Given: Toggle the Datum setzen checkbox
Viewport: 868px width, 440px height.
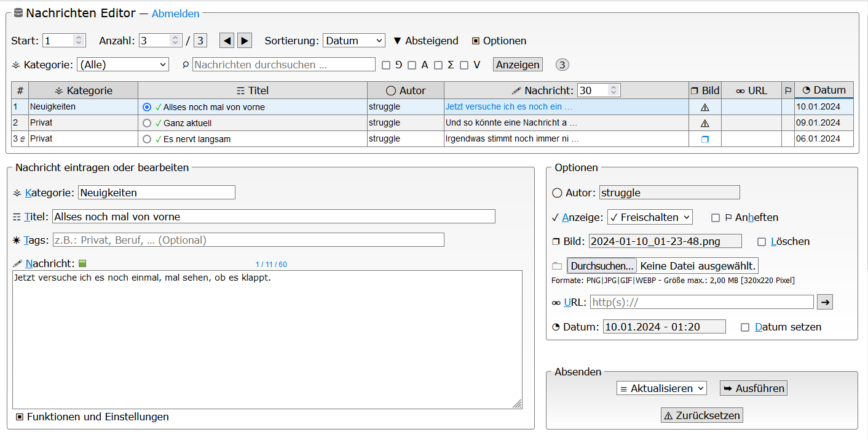Looking at the screenshot, I should pos(745,327).
